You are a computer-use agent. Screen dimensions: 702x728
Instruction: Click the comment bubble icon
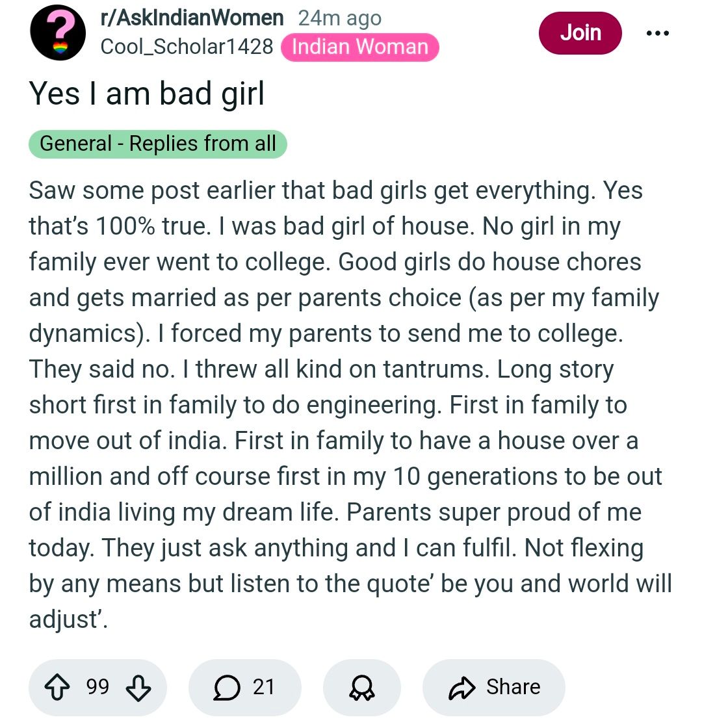click(225, 688)
